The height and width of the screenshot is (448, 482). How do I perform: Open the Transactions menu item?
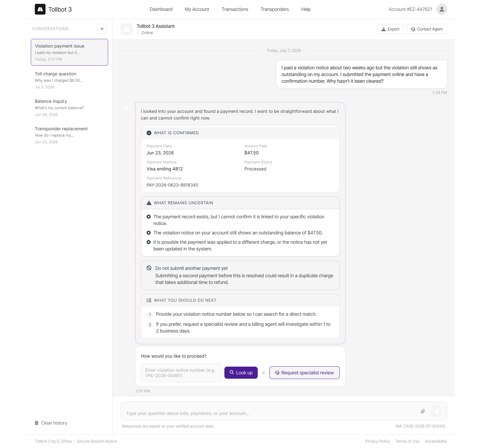(x=235, y=9)
